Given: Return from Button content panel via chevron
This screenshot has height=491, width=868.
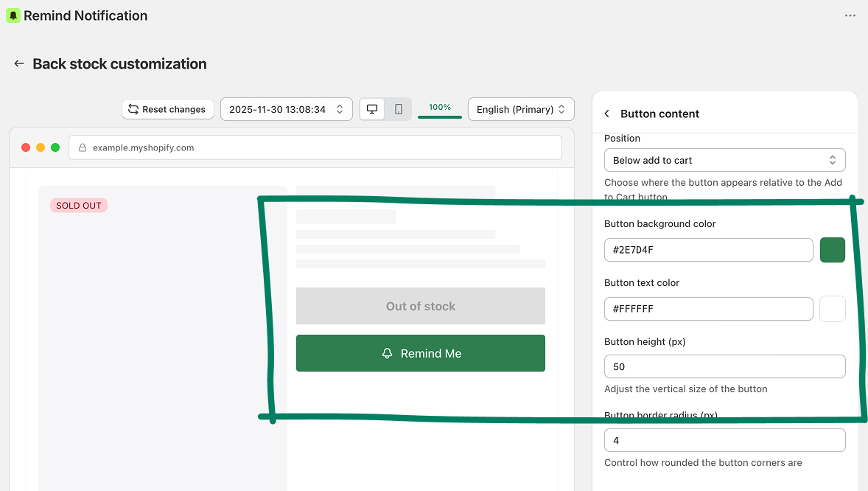Looking at the screenshot, I should coord(607,114).
